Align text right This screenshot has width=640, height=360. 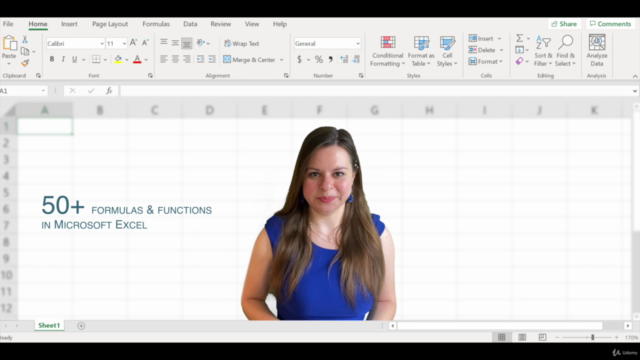187,60
